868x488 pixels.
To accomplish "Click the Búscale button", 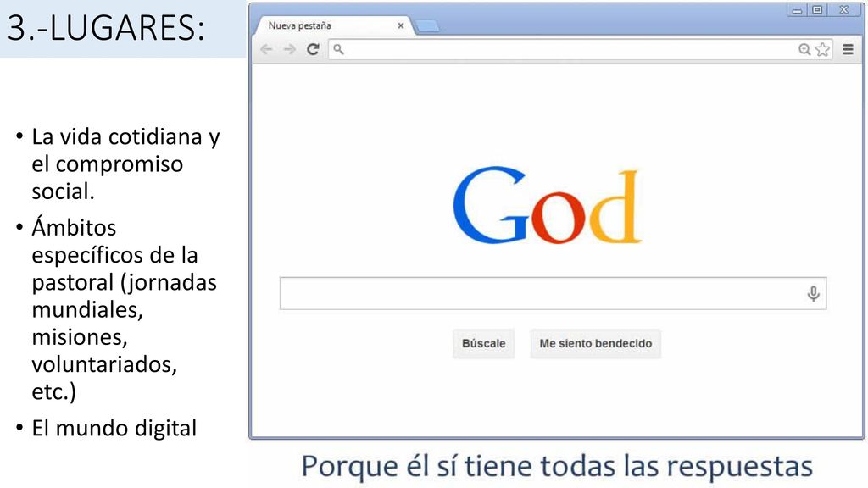I will [x=483, y=344].
